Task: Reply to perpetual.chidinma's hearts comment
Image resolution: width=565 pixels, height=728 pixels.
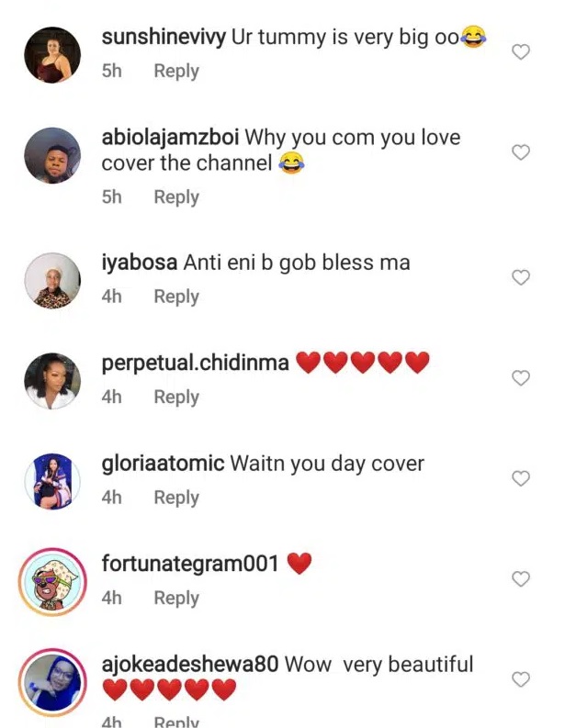Action: (176, 397)
